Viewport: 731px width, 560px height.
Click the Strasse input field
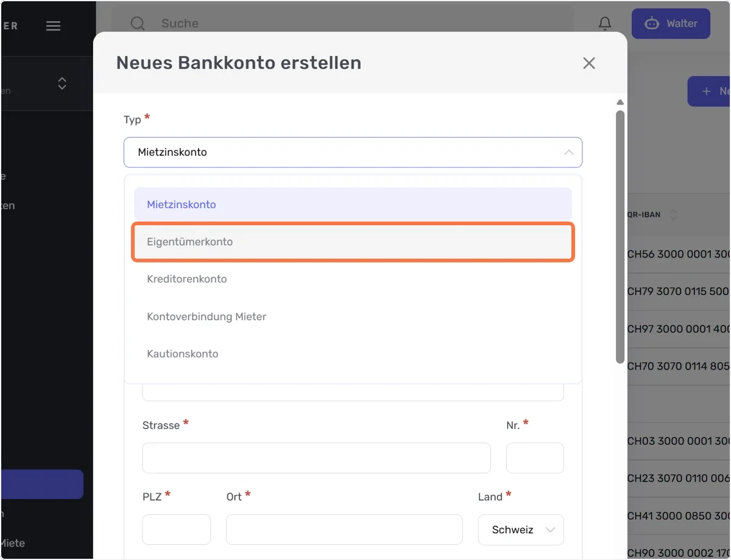316,458
